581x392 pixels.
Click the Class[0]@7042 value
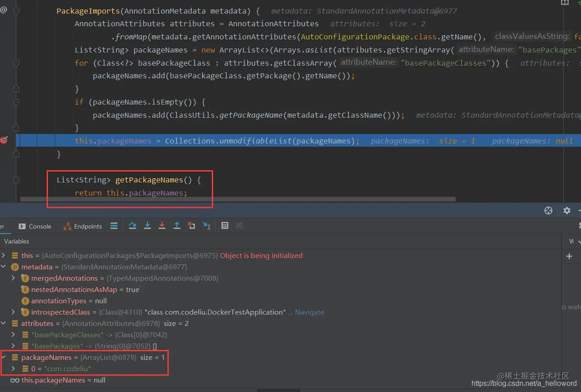(141, 335)
